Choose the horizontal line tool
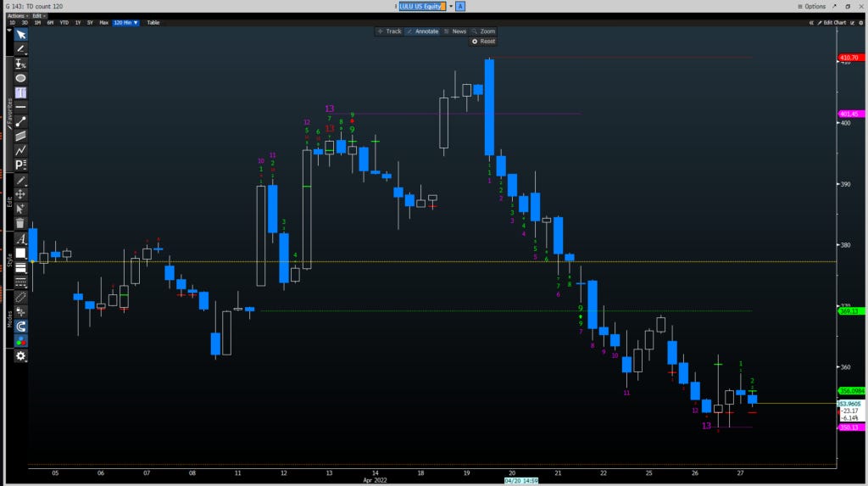 pyautogui.click(x=20, y=107)
